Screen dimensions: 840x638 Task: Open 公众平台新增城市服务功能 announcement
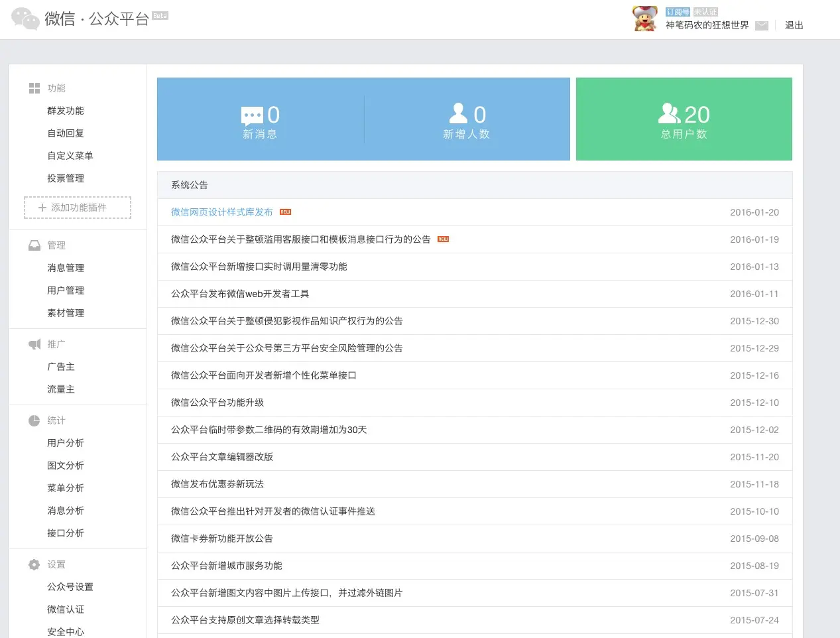pyautogui.click(x=227, y=566)
